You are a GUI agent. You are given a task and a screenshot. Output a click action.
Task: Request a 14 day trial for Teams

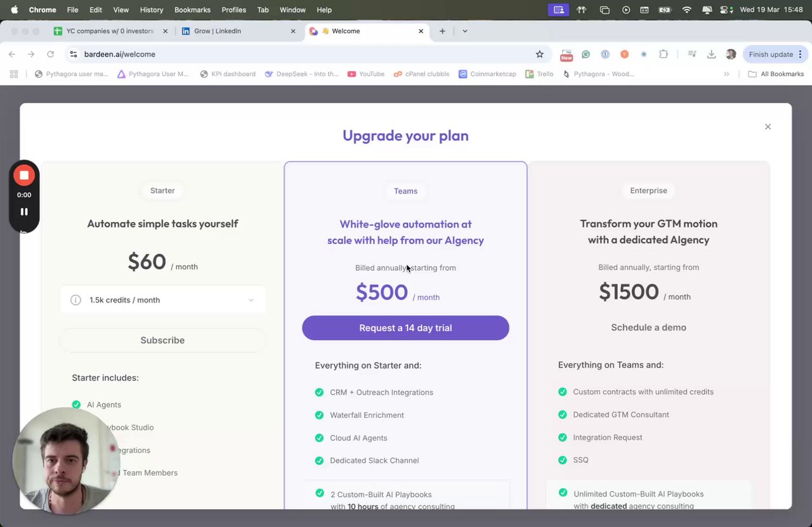tap(405, 328)
